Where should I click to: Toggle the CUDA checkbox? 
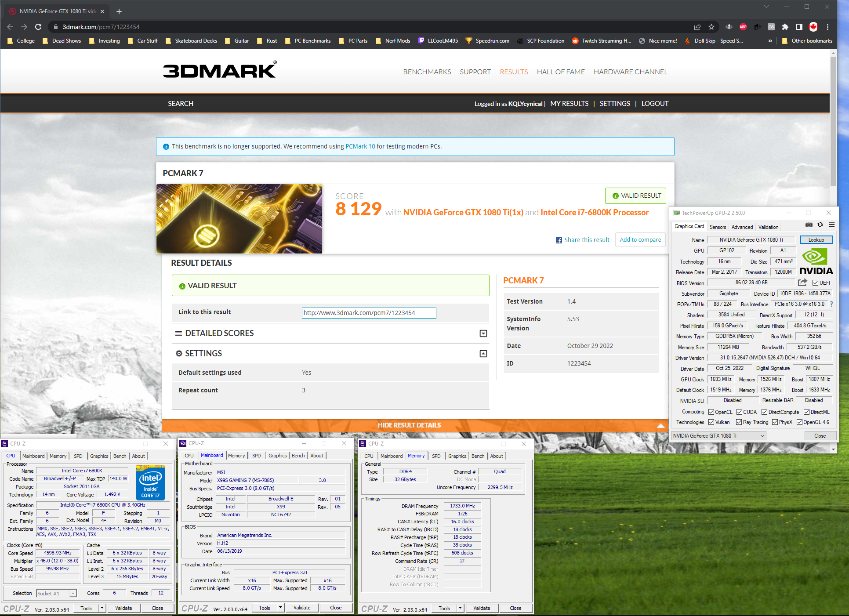point(739,412)
